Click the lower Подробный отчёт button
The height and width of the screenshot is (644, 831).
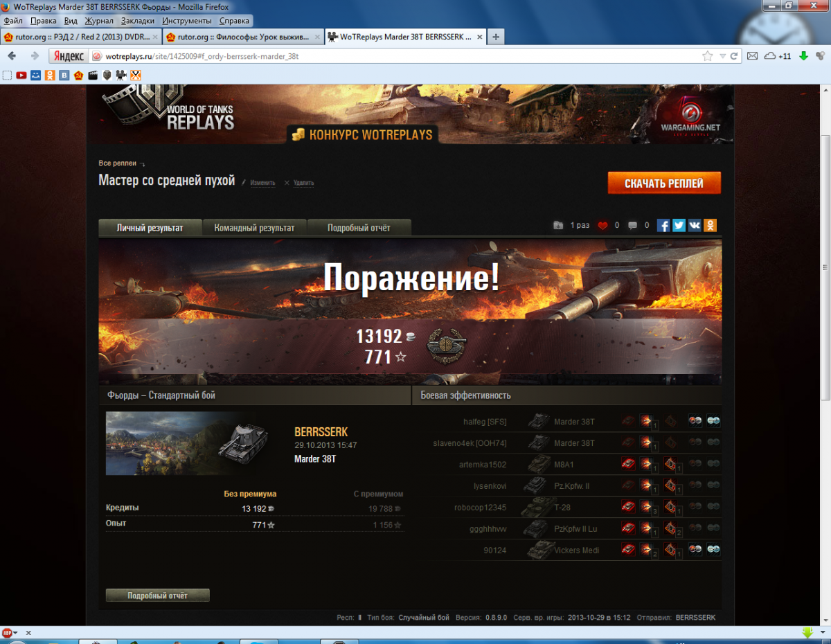point(157,596)
